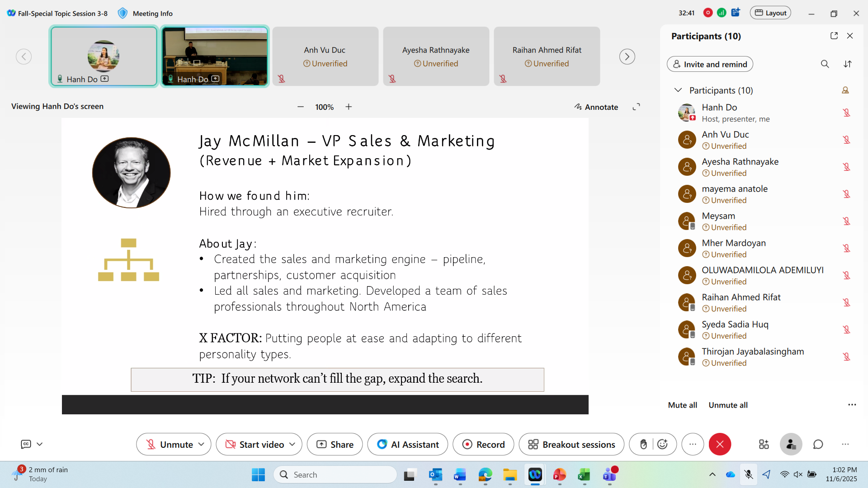This screenshot has height=488, width=868.
Task: Pop out the Participants panel
Action: [x=834, y=36]
